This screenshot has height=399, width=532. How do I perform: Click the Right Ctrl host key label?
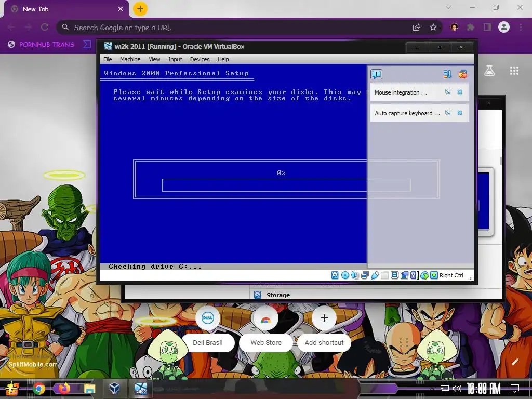451,275
